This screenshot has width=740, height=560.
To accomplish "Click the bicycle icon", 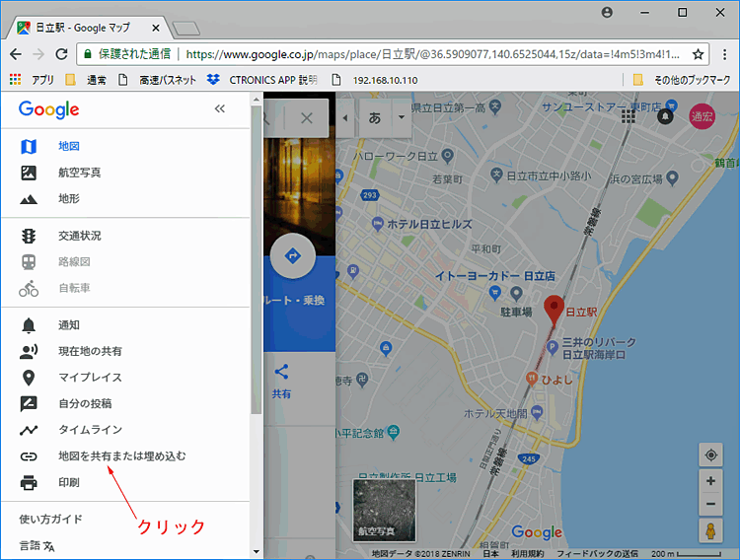I will (x=29, y=288).
